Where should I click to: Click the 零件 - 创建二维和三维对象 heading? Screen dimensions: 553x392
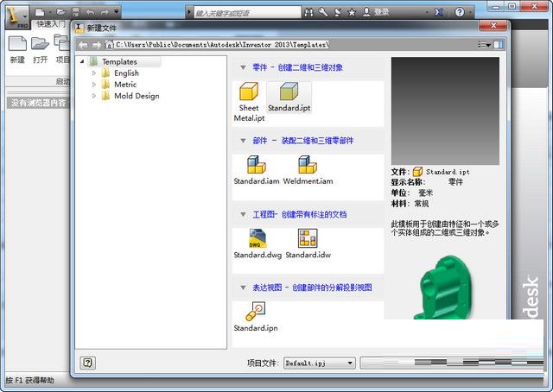[297, 67]
